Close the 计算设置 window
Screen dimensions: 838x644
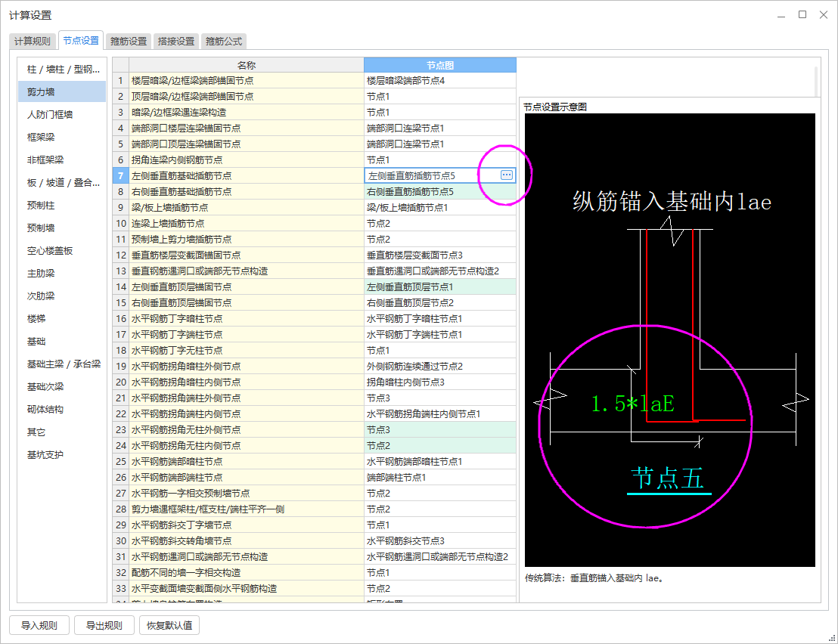coord(824,15)
